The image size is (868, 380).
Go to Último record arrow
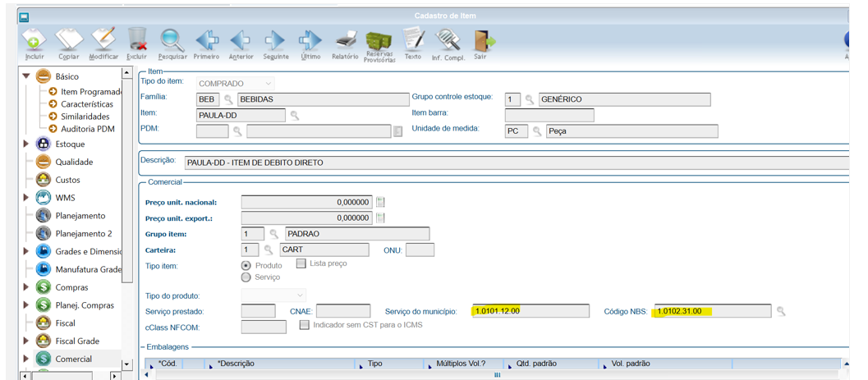tap(310, 40)
